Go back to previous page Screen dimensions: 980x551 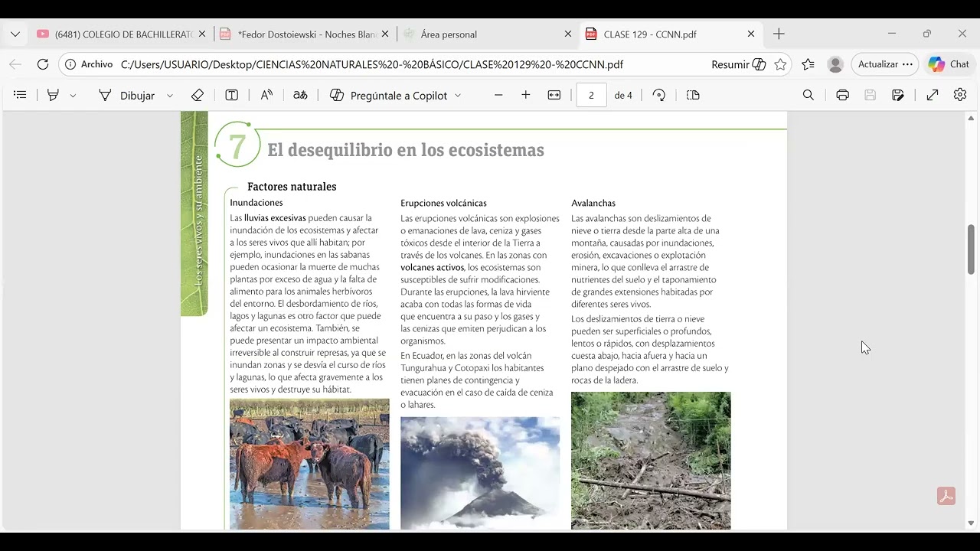click(15, 64)
